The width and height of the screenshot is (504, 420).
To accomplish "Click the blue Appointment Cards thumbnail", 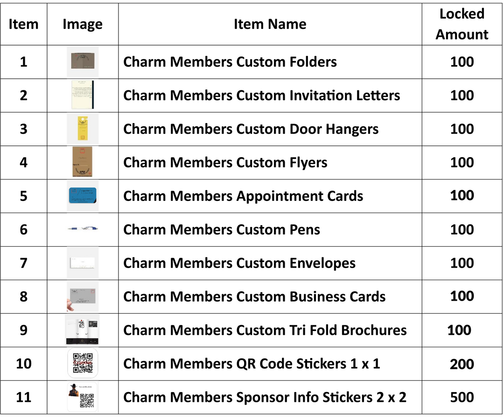I will pyautogui.click(x=83, y=196).
